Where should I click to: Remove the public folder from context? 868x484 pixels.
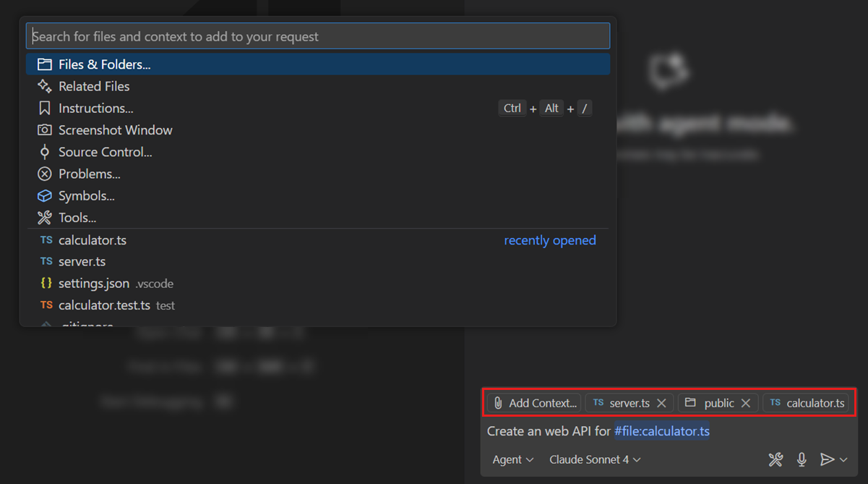pos(745,403)
